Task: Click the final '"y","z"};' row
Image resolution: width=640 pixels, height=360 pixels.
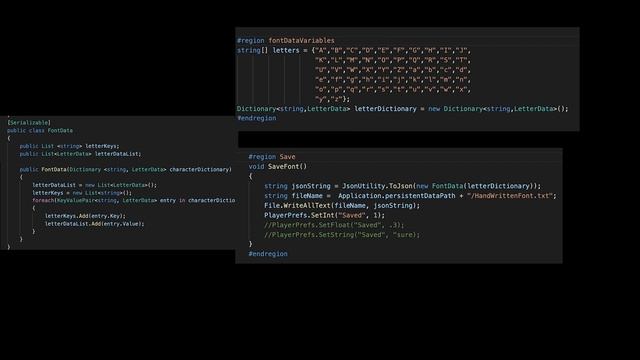Action: tap(332, 99)
